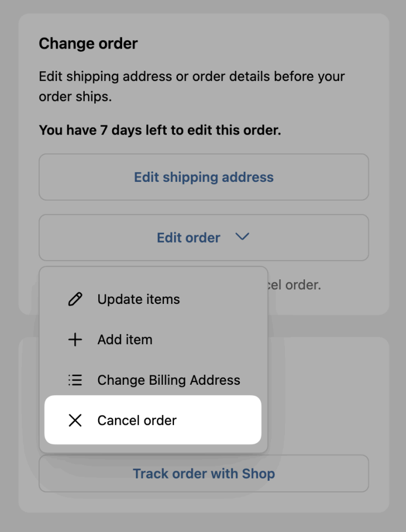
Task: Select the Change Billing Address entry text
Action: 168,380
